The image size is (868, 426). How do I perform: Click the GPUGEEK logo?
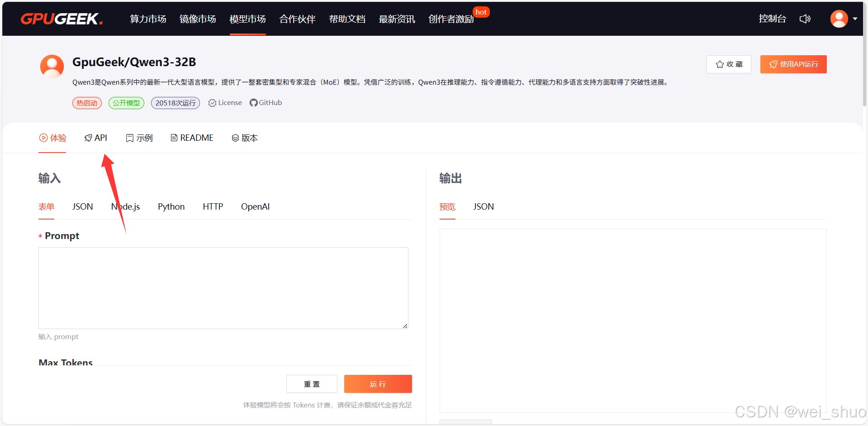pos(62,19)
